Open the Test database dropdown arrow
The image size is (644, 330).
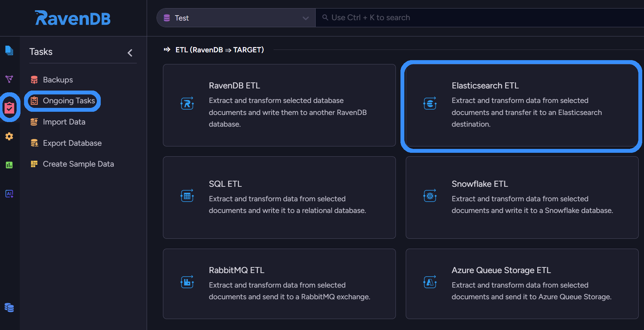tap(306, 18)
